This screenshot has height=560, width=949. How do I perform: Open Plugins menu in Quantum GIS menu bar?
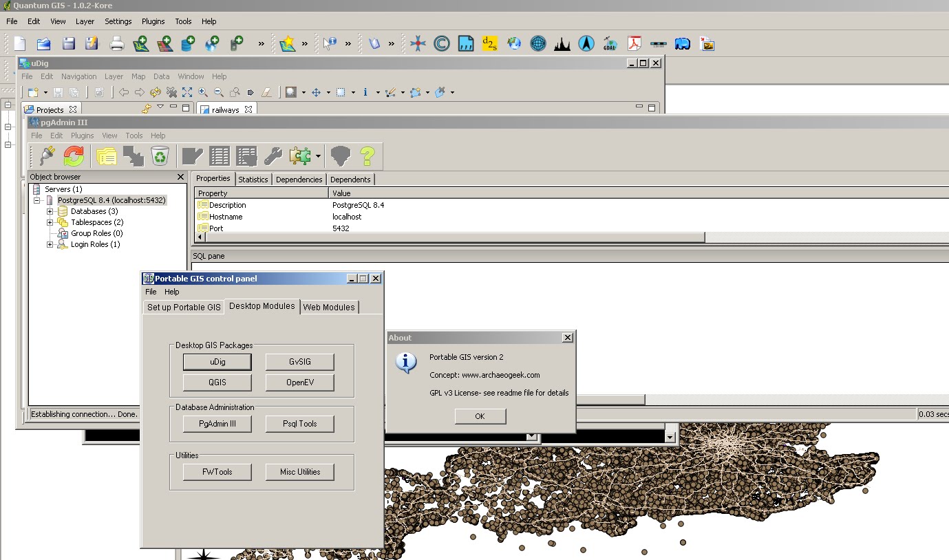coord(153,21)
